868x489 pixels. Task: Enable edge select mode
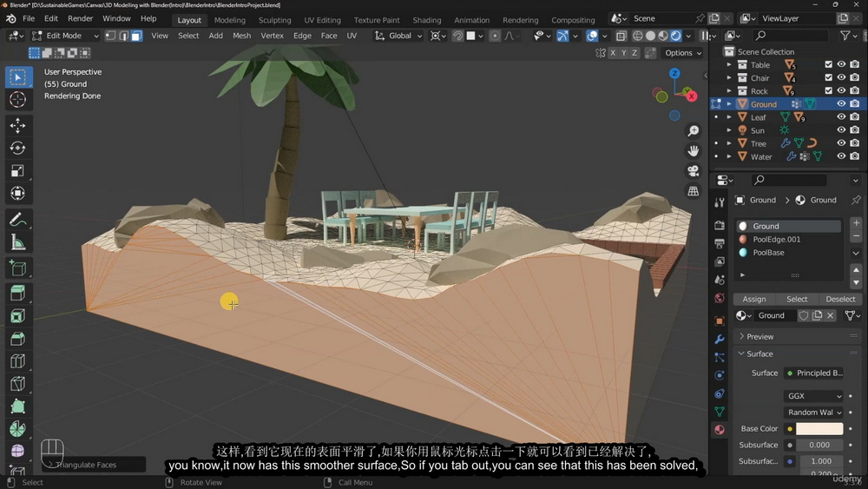pyautogui.click(x=123, y=36)
